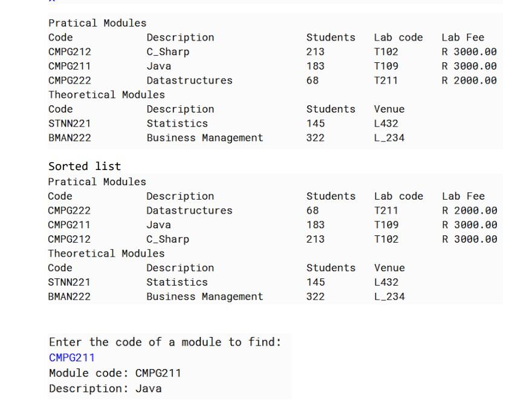The image size is (532, 406).
Task: Select lab code T109 in first table
Action: point(386,66)
